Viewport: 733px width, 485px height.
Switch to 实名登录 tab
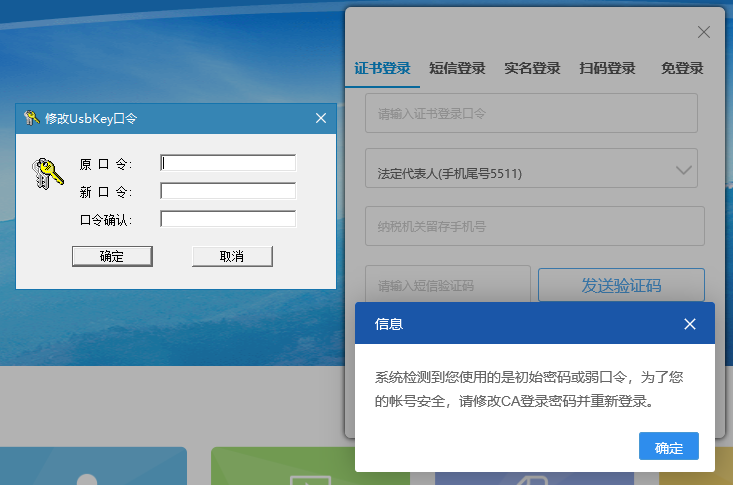click(x=532, y=69)
